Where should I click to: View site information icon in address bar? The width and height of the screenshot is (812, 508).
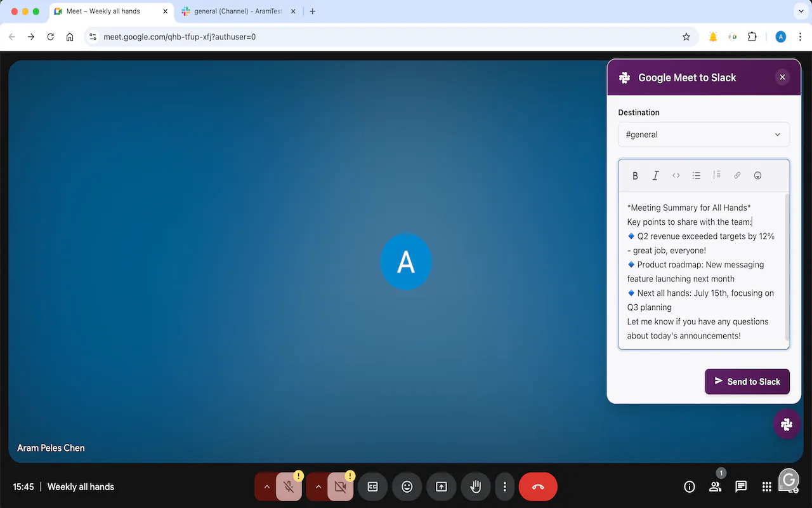93,37
